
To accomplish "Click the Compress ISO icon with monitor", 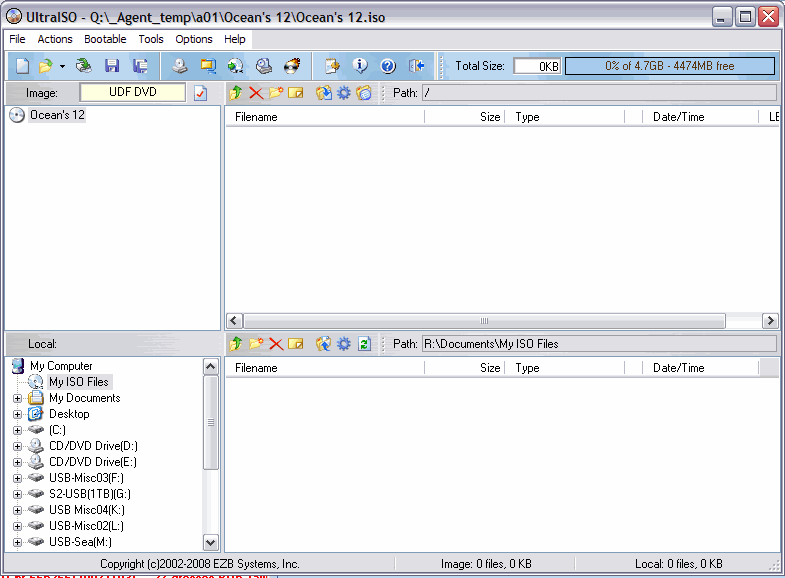I will point(208,66).
